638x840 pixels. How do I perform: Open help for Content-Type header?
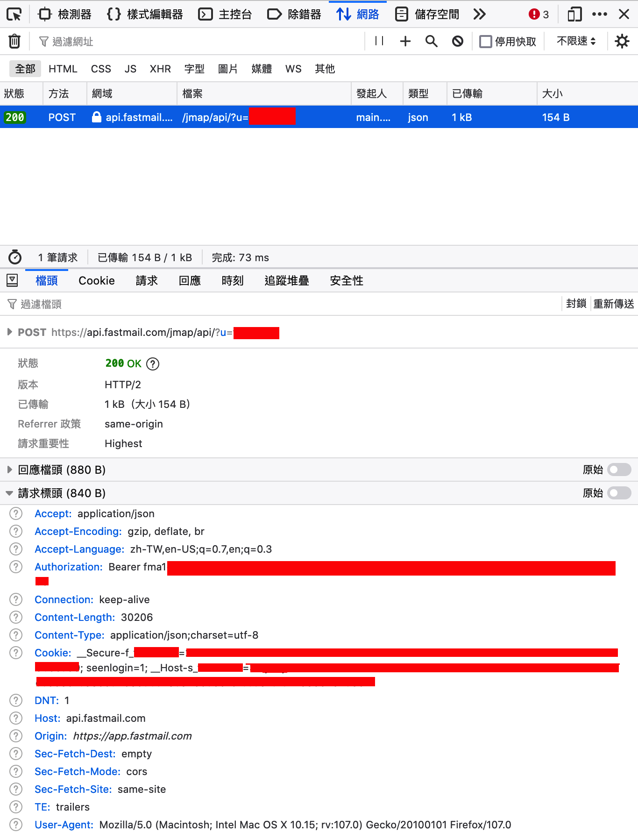pyautogui.click(x=16, y=635)
